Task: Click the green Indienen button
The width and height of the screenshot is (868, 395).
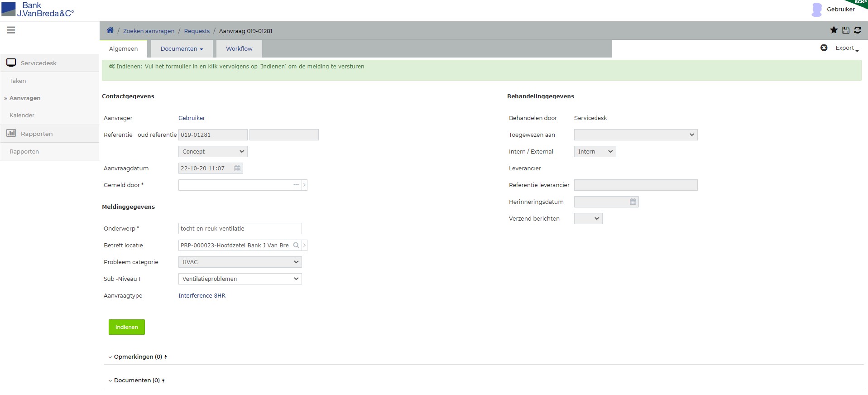Action: pyautogui.click(x=127, y=327)
